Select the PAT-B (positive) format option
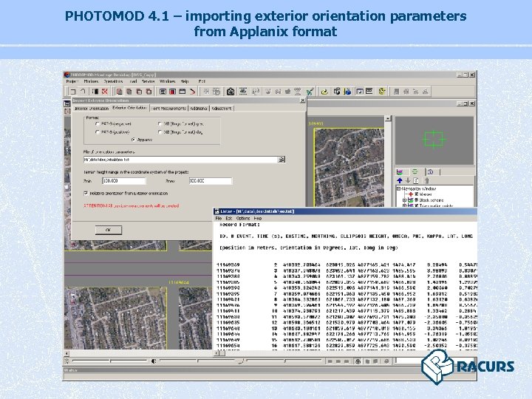The width and height of the screenshot is (532, 399). (x=98, y=132)
